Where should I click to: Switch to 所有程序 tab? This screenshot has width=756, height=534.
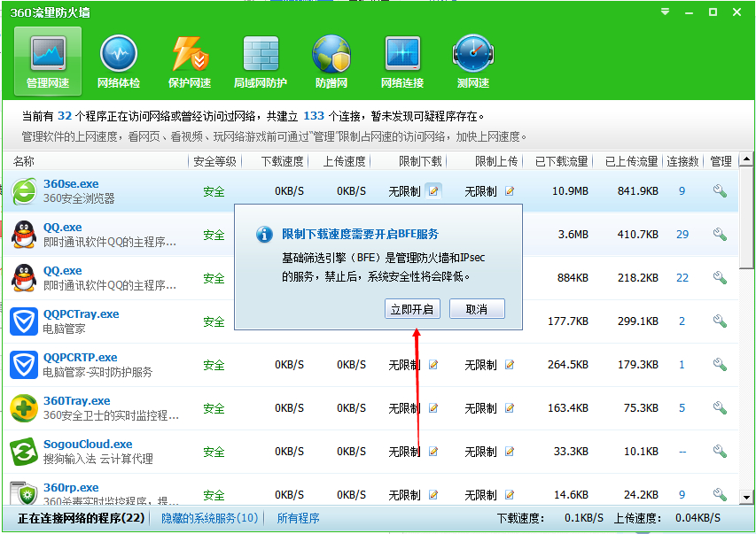pos(298,518)
